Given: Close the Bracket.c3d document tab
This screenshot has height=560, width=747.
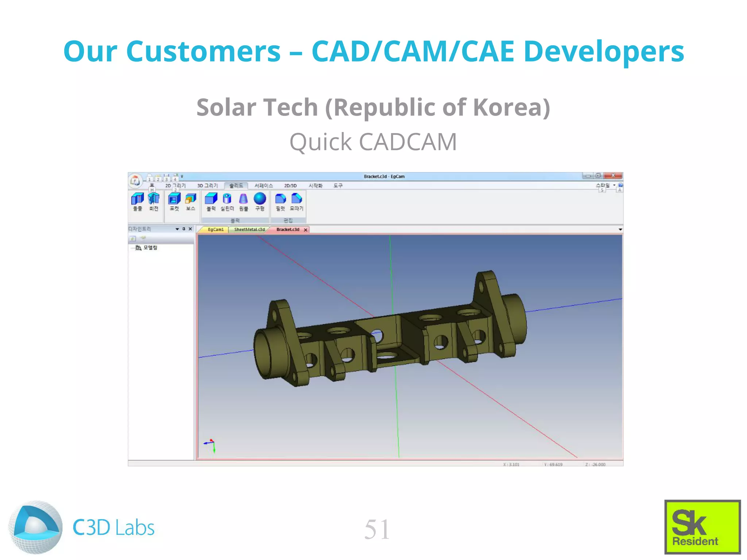Looking at the screenshot, I should 306,230.
